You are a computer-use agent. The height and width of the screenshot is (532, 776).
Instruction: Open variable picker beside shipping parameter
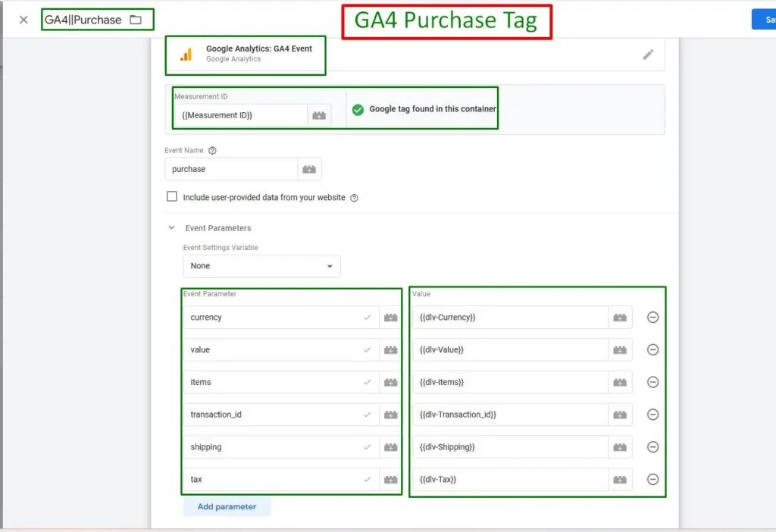point(390,447)
